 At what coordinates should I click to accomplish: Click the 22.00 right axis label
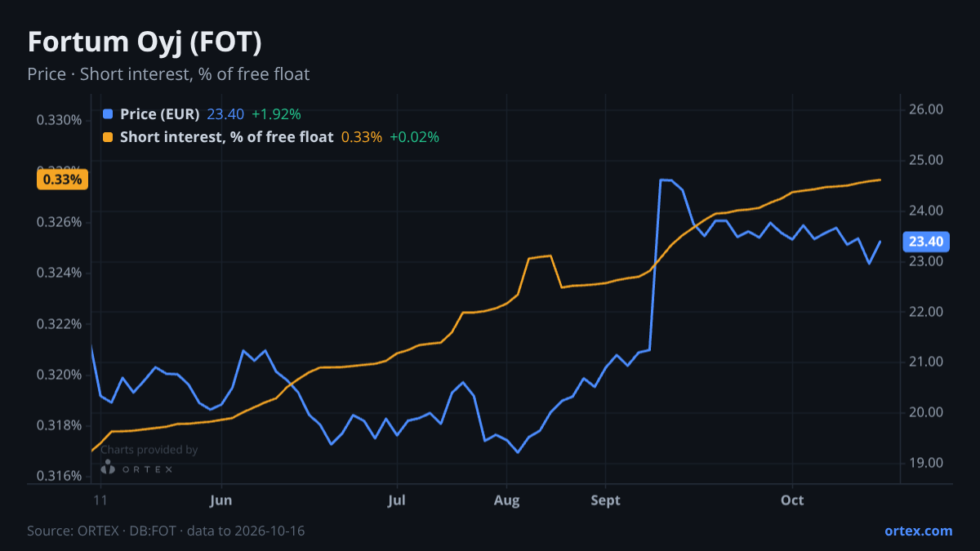[926, 312]
